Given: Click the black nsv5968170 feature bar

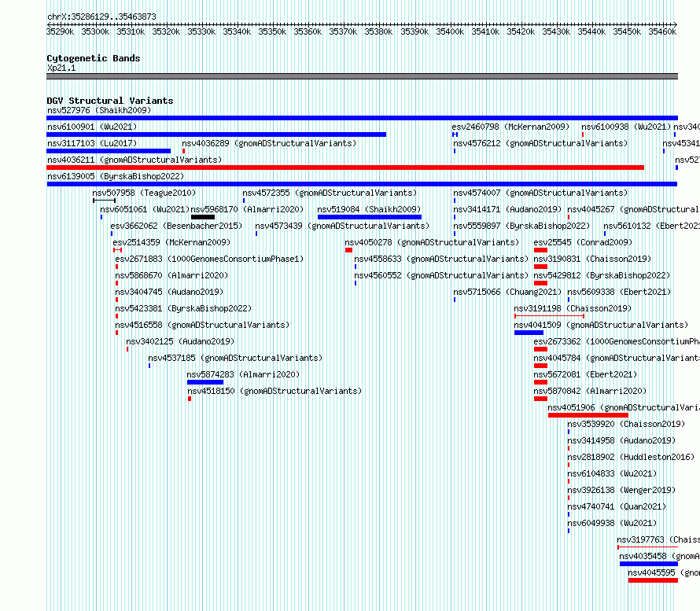Looking at the screenshot, I should pyautogui.click(x=203, y=217).
